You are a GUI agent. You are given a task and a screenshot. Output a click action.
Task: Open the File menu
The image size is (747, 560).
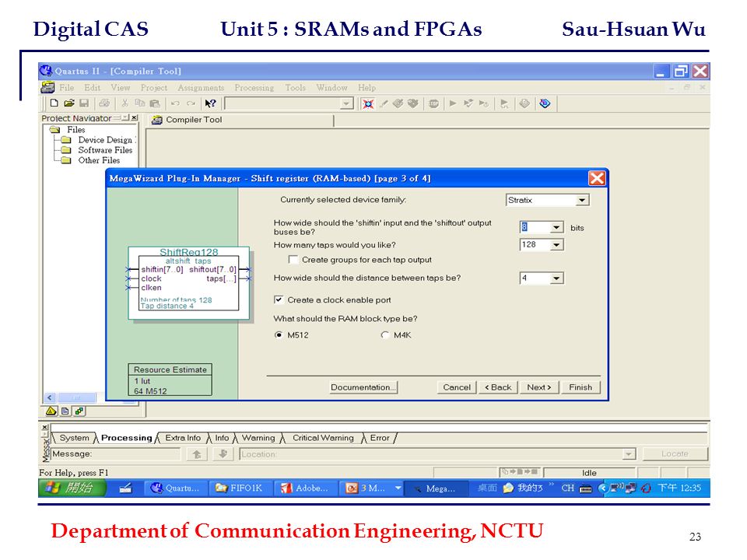[66, 88]
